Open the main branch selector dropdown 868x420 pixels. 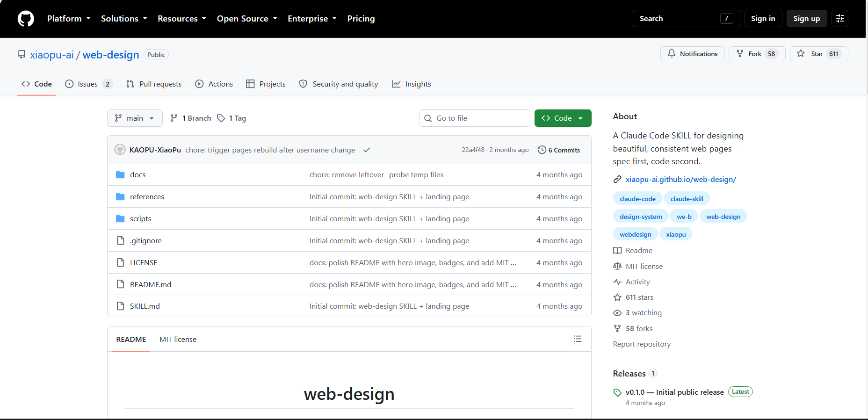(x=135, y=118)
